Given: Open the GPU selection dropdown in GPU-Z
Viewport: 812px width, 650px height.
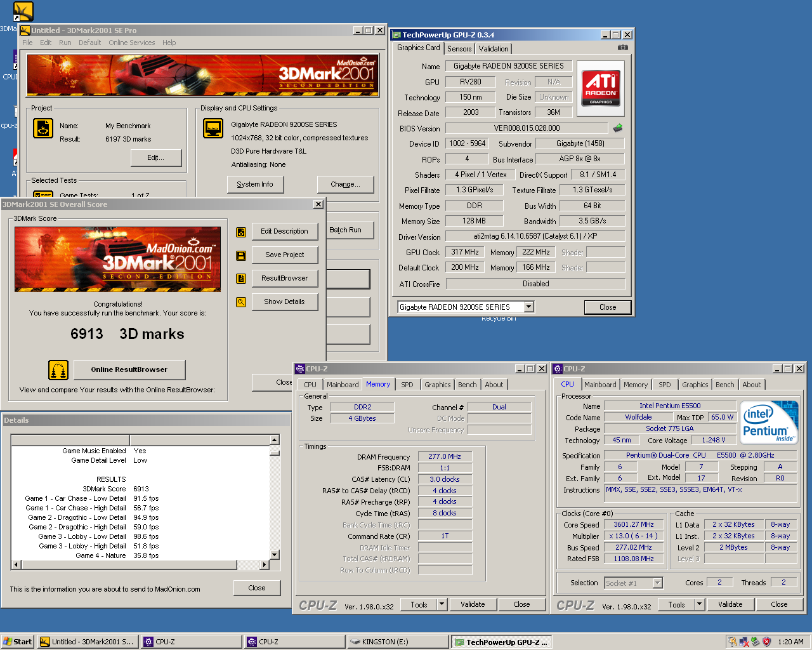Looking at the screenshot, I should (529, 307).
